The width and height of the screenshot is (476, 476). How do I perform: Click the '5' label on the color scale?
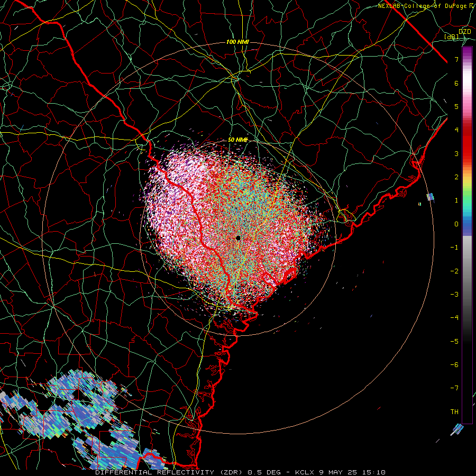[456, 106]
